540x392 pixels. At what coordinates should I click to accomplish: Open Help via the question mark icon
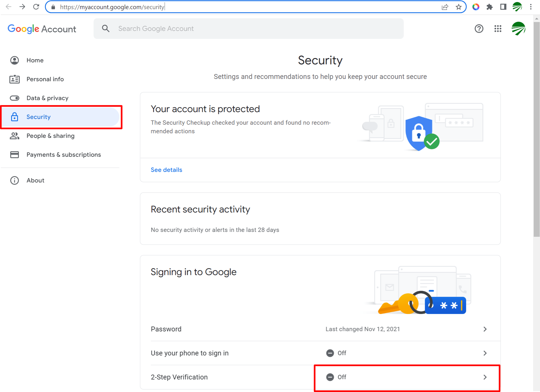(479, 29)
